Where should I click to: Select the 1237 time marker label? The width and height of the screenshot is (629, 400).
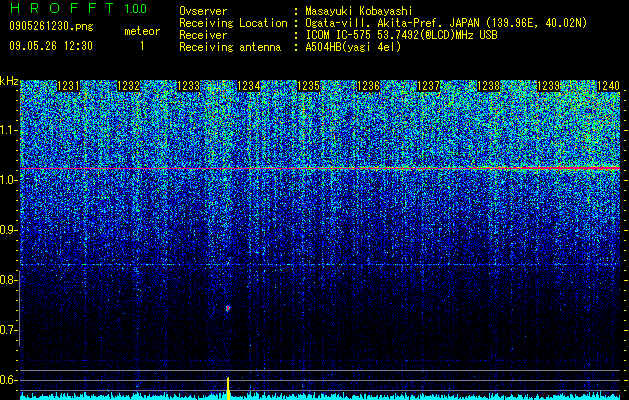pyautogui.click(x=428, y=86)
